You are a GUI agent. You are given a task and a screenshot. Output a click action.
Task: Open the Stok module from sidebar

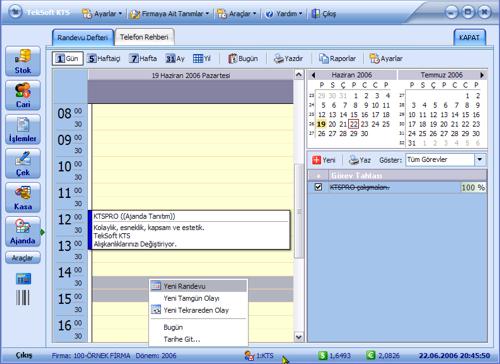coord(23,61)
